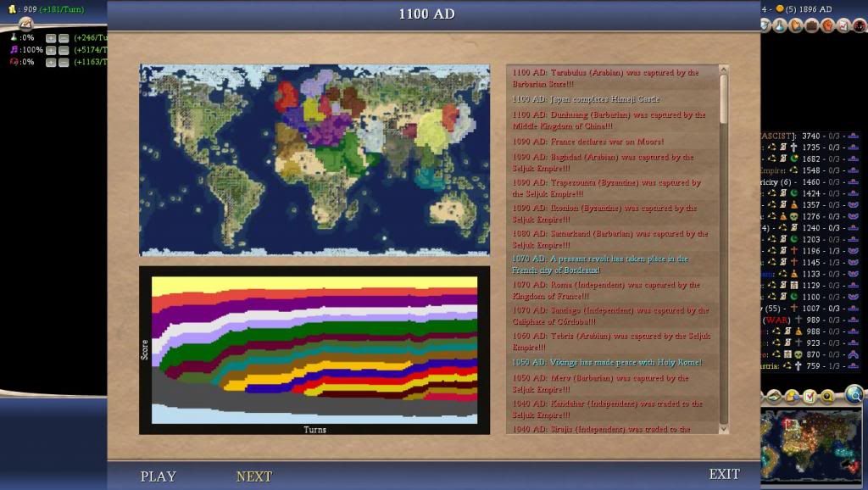Open the victory conditions checklist icon

coord(843,25)
